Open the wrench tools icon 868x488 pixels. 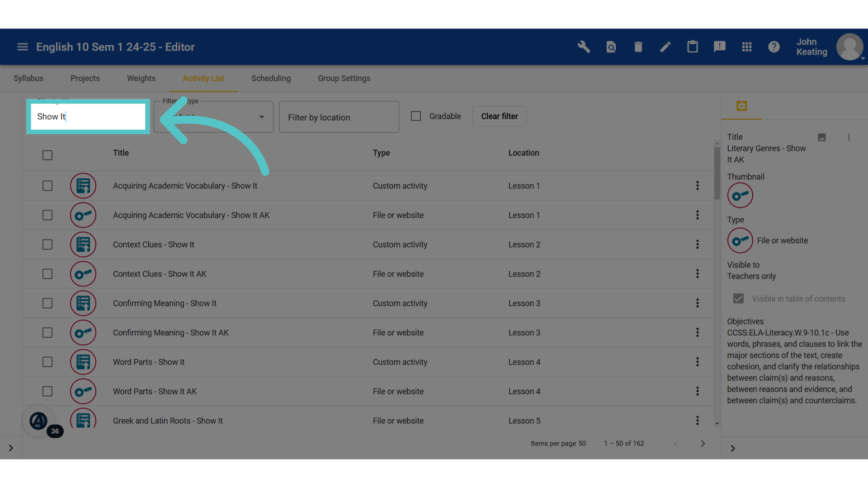[584, 47]
